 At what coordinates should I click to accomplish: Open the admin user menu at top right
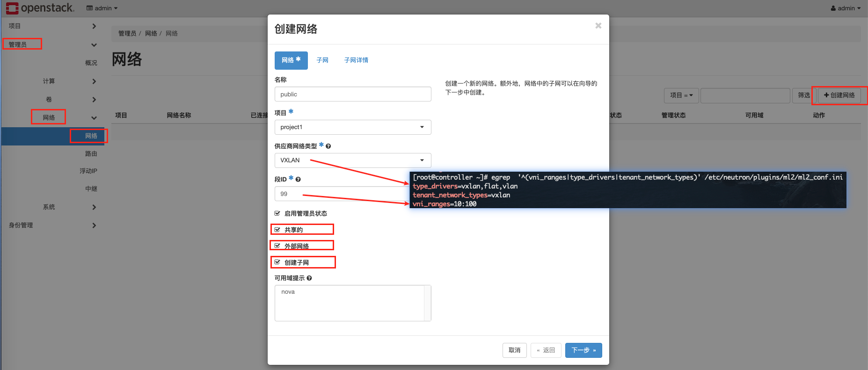click(846, 8)
